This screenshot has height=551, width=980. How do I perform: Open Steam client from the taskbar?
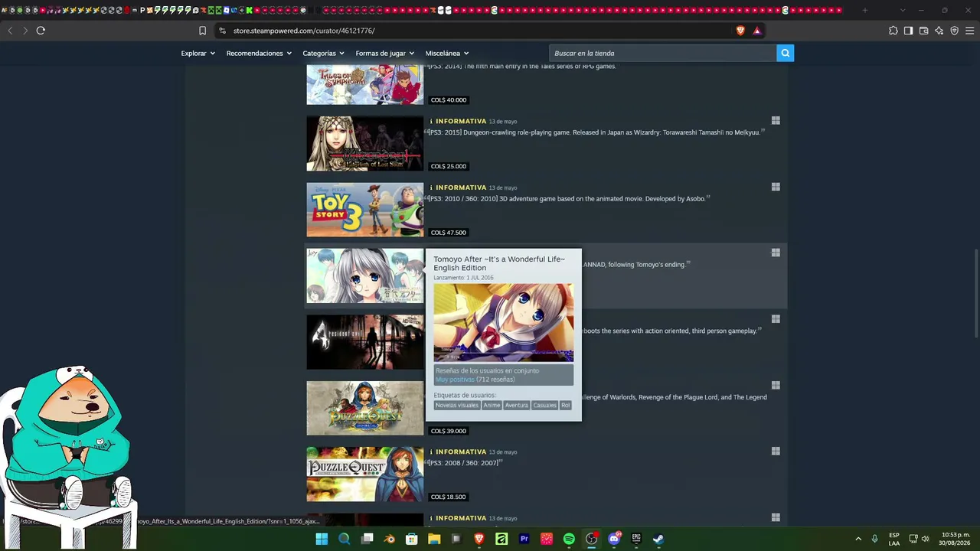[658, 539]
